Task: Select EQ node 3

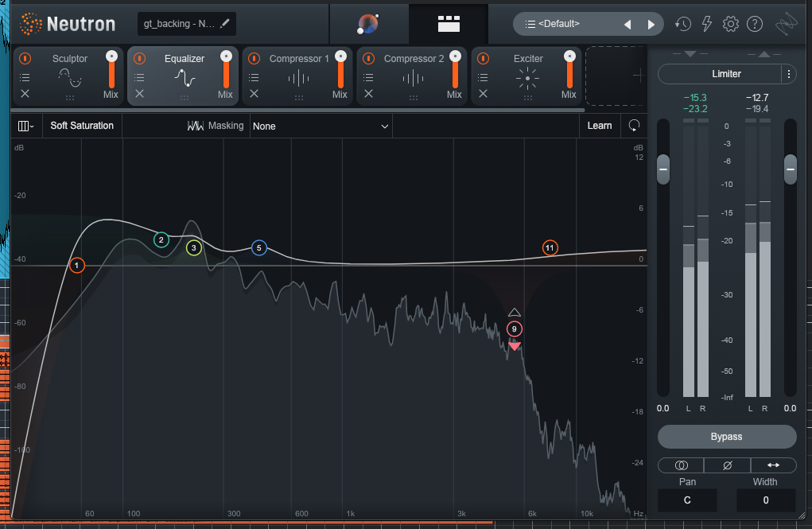Action: 194,247
